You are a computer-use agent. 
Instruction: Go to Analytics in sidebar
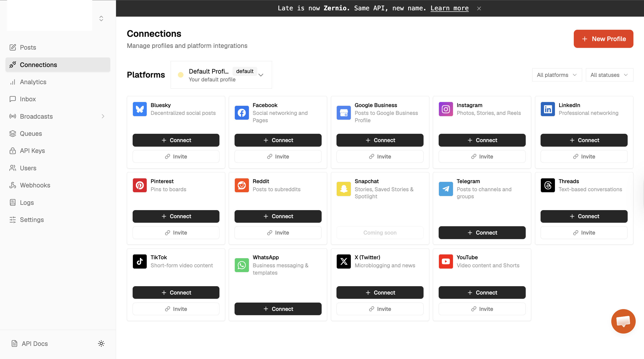pyautogui.click(x=33, y=82)
